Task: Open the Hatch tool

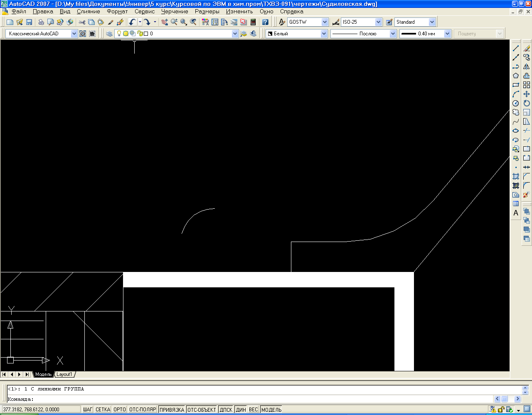Action: [x=516, y=176]
